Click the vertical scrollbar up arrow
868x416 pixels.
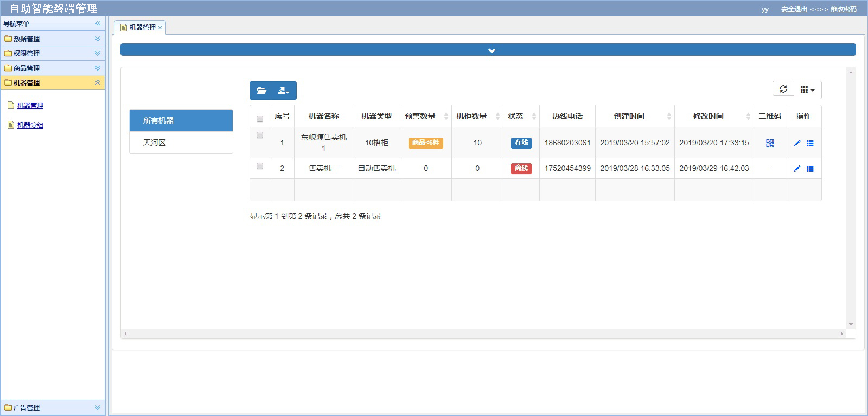tap(851, 72)
